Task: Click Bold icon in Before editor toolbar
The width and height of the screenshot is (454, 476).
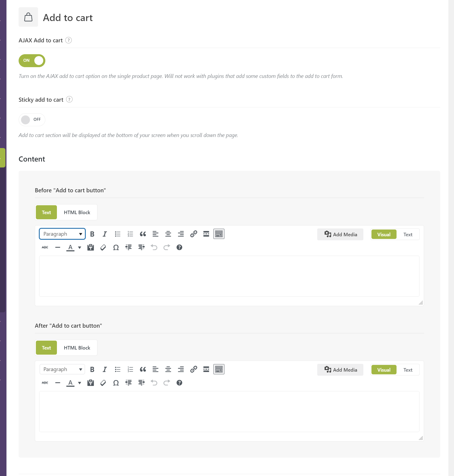Action: click(92, 234)
